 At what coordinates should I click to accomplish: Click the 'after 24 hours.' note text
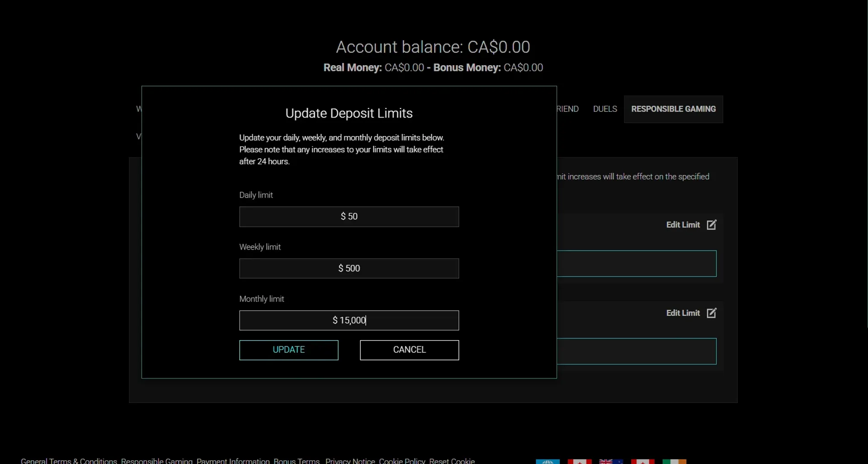point(264,161)
